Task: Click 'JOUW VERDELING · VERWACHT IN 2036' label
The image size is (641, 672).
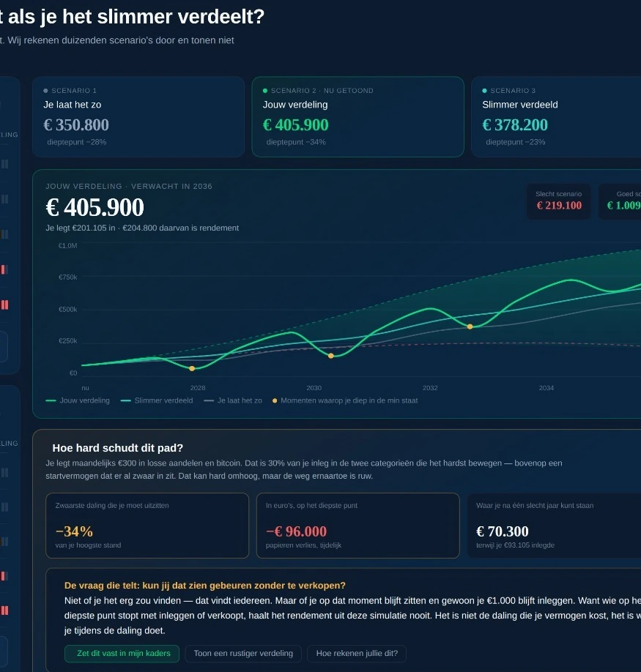Action: coord(129,186)
